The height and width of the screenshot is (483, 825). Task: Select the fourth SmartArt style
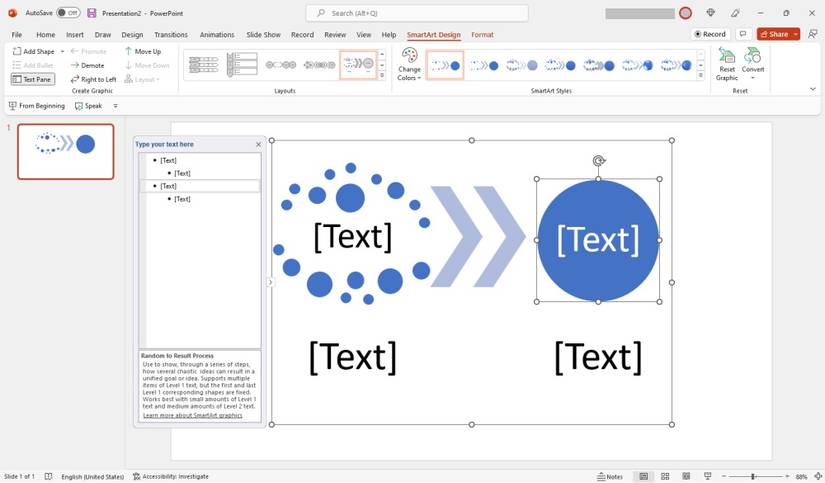[560, 65]
